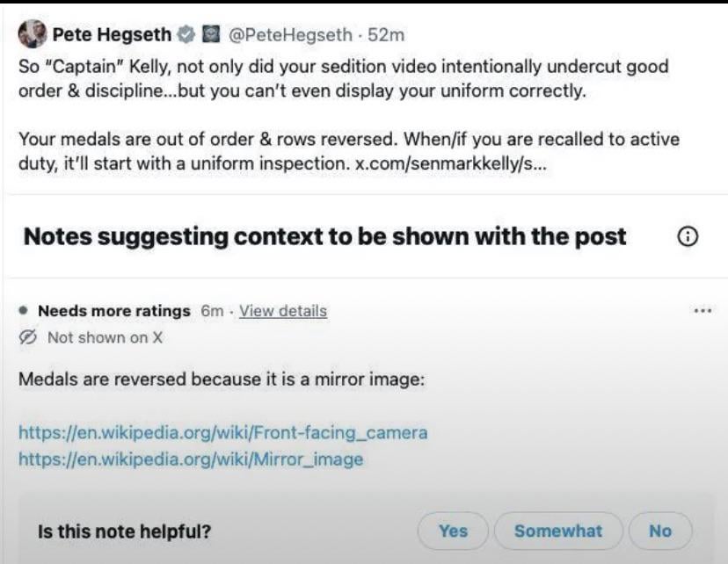Follow the Mirror_image Wikipedia link

point(191,459)
